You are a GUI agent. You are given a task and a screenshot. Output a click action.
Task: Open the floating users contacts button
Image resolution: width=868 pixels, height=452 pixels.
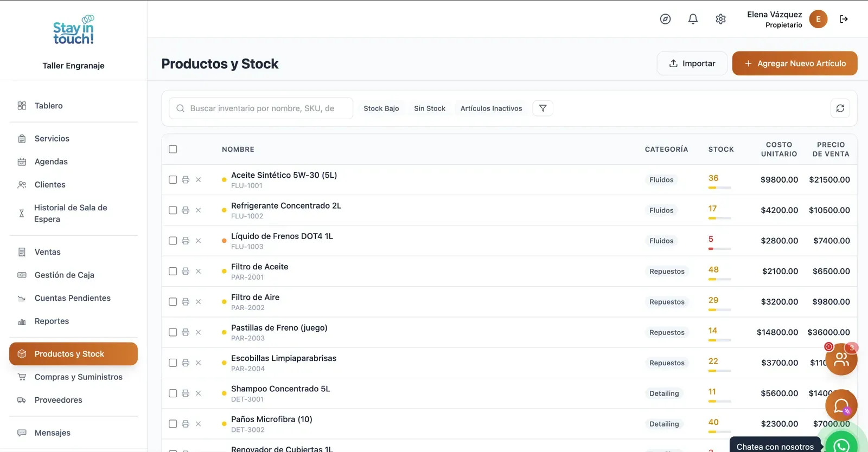pos(841,359)
